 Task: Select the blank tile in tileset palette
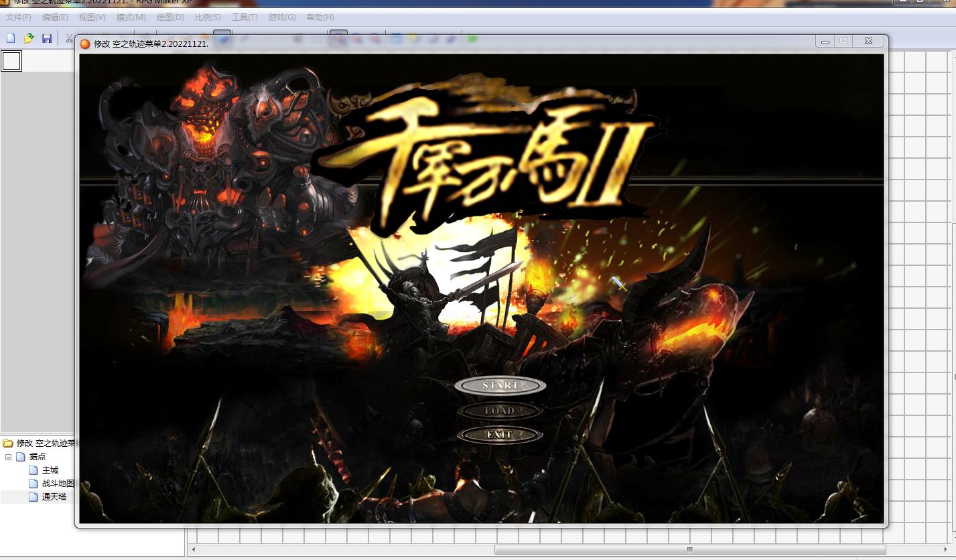tap(11, 61)
